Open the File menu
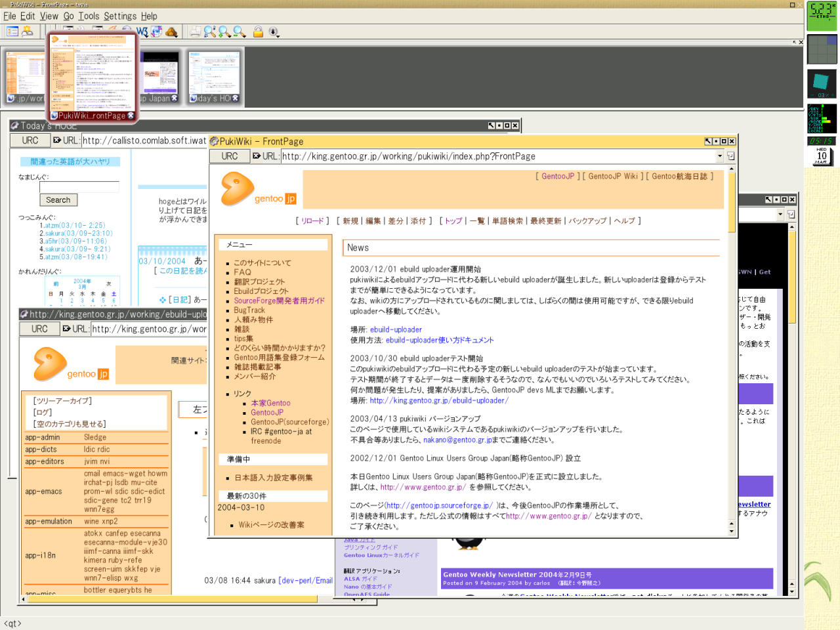The image size is (840, 630). tap(10, 16)
